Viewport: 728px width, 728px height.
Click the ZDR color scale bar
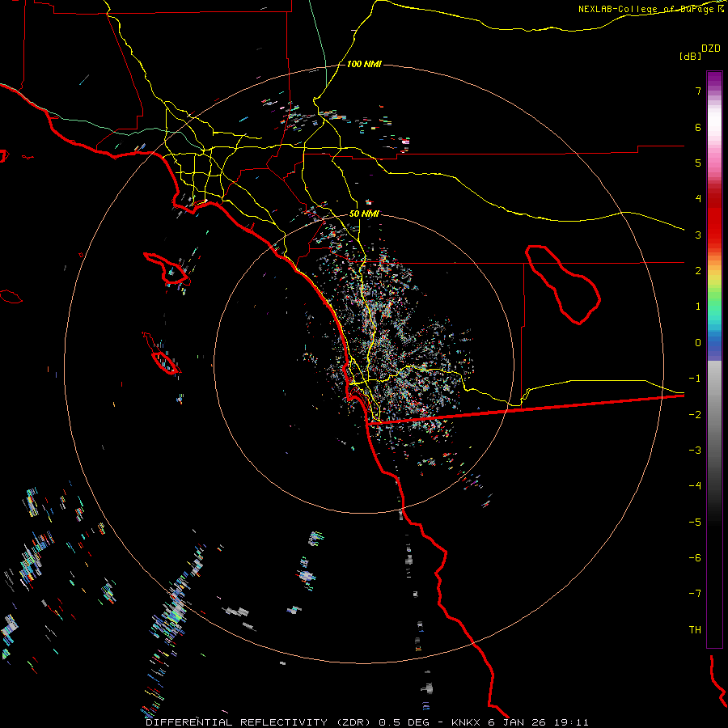(x=714, y=359)
